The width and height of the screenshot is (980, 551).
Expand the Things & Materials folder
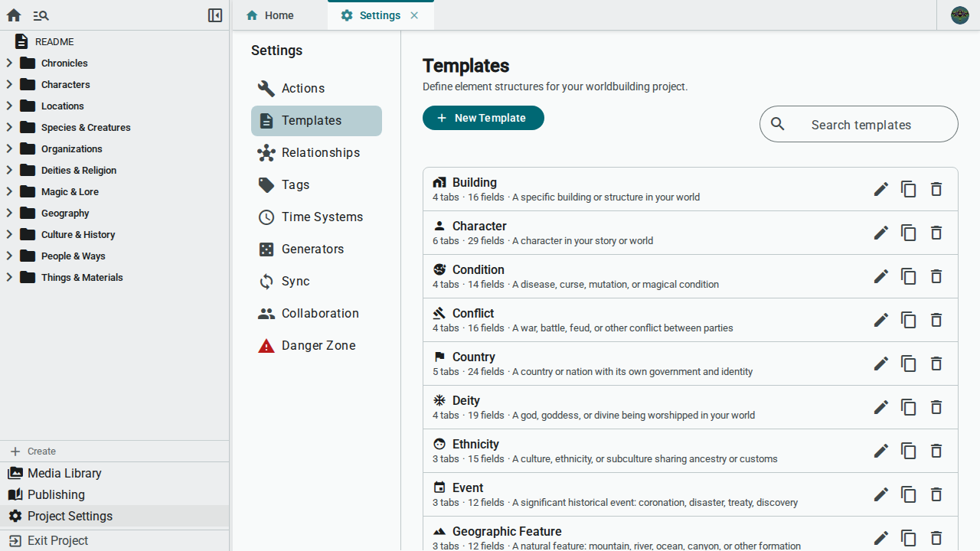click(9, 277)
